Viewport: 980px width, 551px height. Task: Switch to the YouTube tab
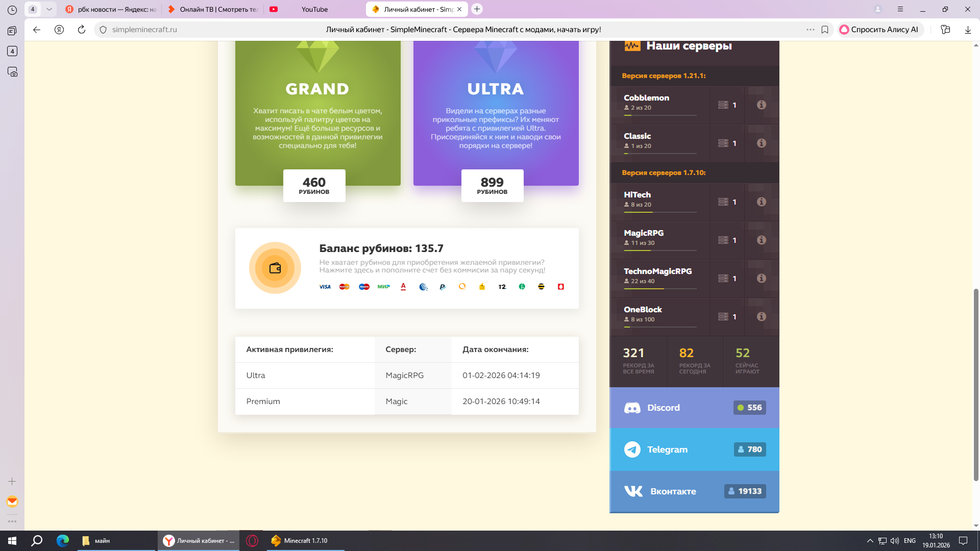[x=314, y=9]
